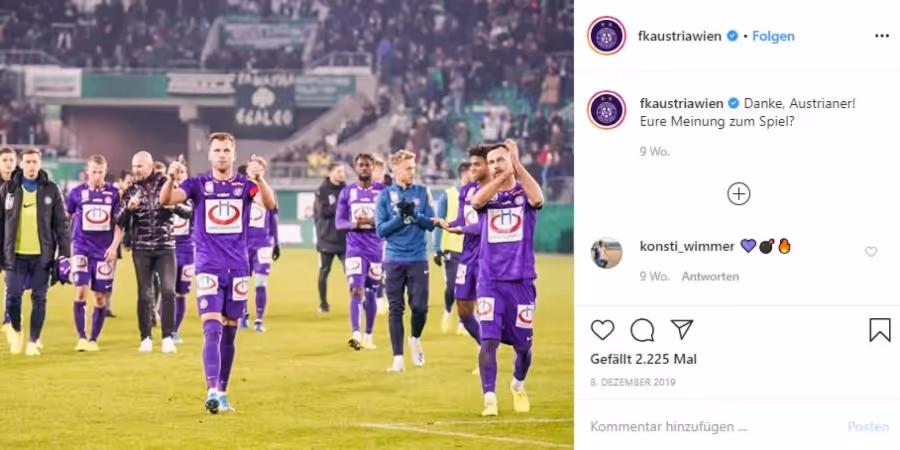Reply to comment via Antworten
900x450 pixels.
[x=710, y=277]
